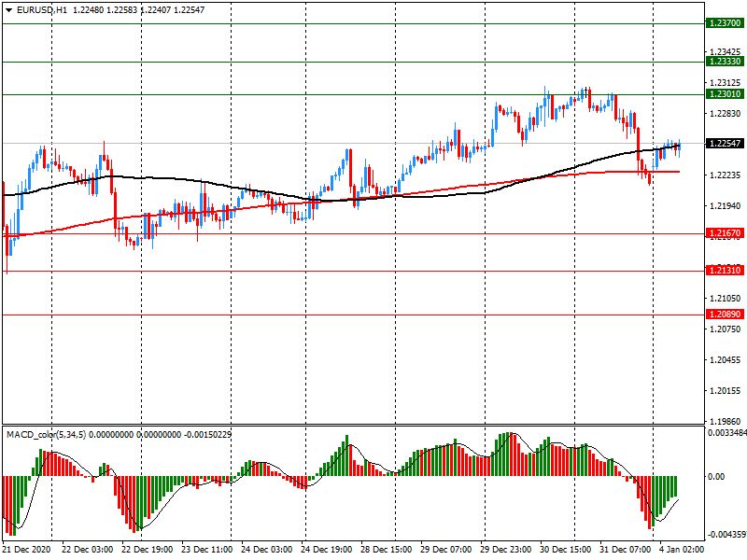
Task: Click the 1.20455 value on price scale
Action: tap(725, 360)
